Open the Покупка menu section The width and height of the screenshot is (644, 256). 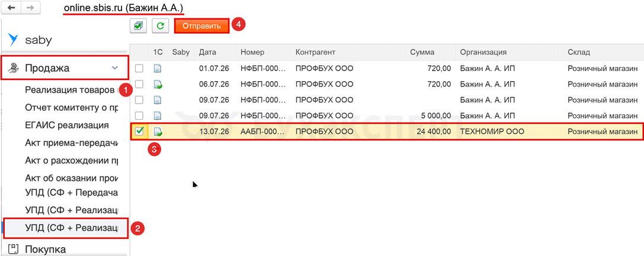coord(45,249)
